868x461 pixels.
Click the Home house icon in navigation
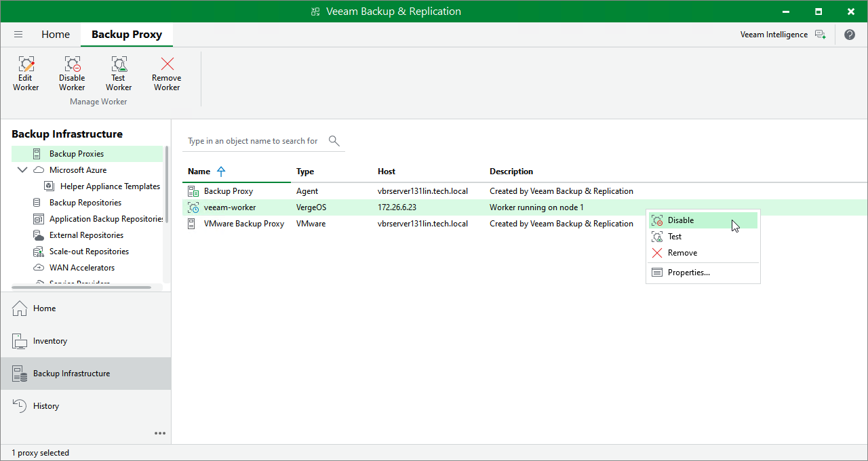(20, 308)
